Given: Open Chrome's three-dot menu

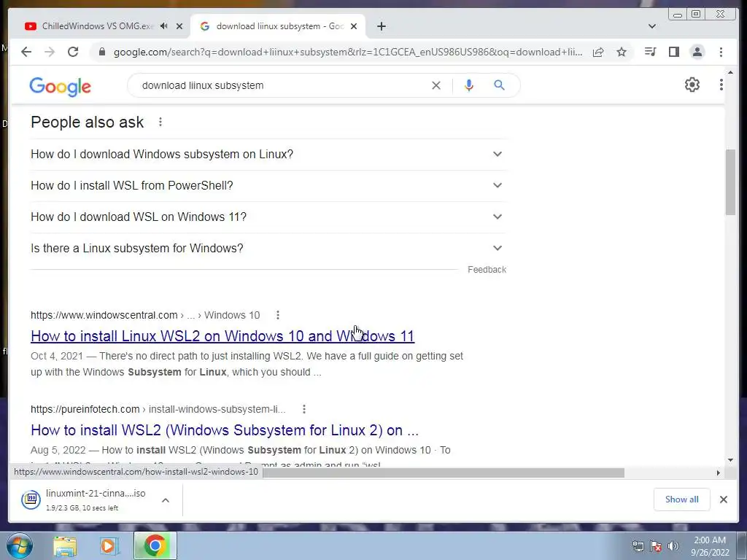Looking at the screenshot, I should [721, 52].
